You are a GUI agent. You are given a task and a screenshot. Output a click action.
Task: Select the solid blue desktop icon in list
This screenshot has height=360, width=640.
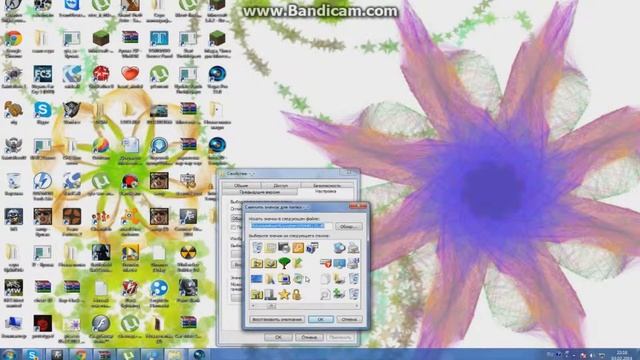(x=257, y=279)
